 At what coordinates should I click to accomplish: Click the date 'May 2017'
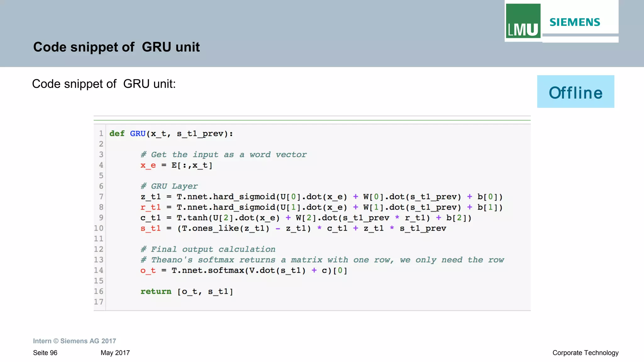click(115, 353)
